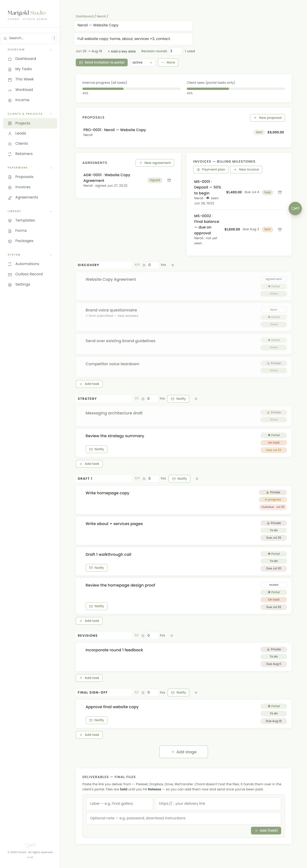307x868 pixels.
Task: Toggle Private visibility on Messaging architecture draft
Action: pyautogui.click(x=274, y=412)
